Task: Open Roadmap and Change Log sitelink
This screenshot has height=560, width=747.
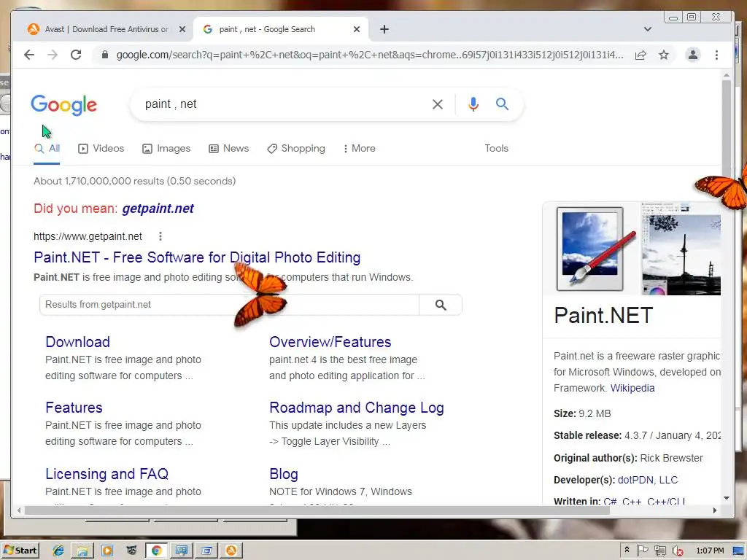Action: (x=356, y=408)
